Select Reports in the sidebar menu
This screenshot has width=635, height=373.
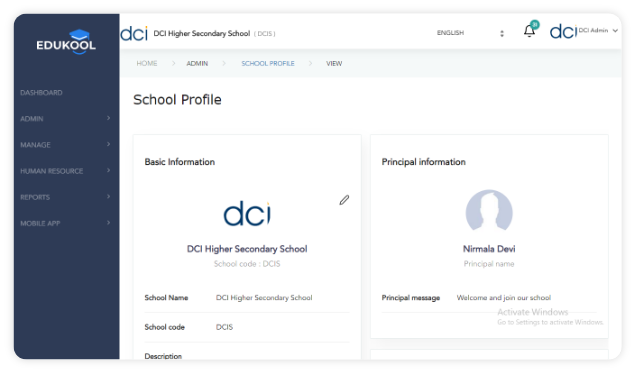35,197
